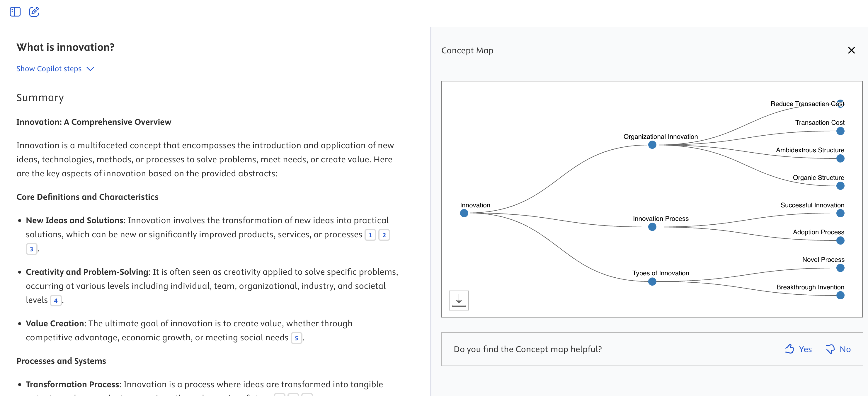Viewport: 868px width, 396px height.
Task: Toggle the sidebar panel icon
Action: coord(15,12)
